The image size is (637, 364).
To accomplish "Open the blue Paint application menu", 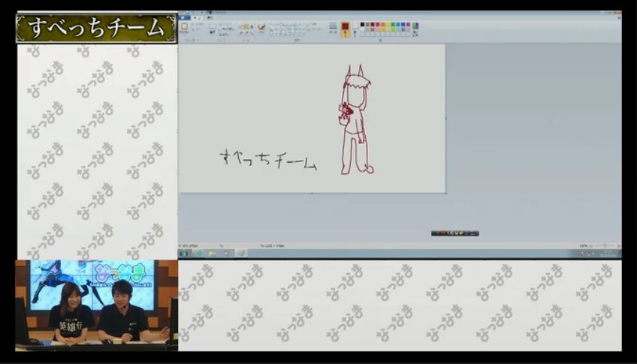I will coord(184,18).
